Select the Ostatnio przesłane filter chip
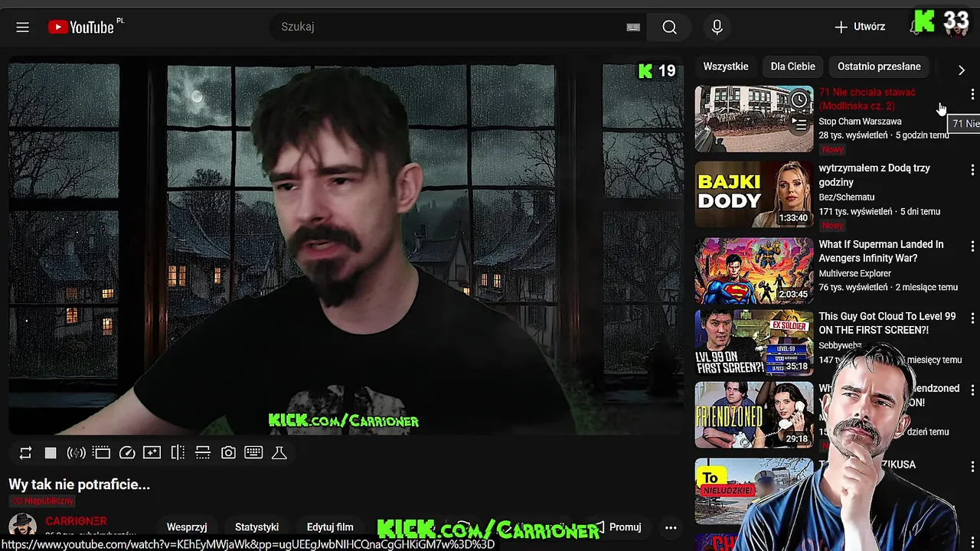The image size is (980, 551). point(879,67)
